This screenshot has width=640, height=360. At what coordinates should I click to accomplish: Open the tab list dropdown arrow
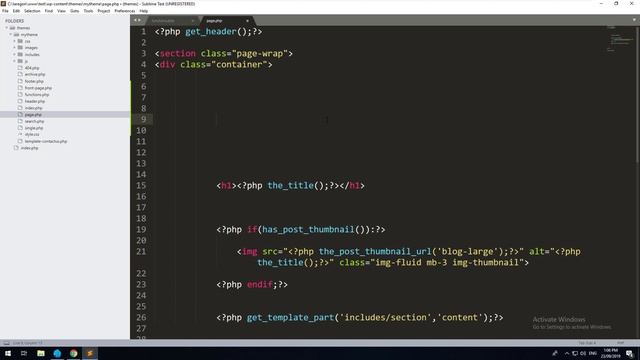tap(634, 20)
